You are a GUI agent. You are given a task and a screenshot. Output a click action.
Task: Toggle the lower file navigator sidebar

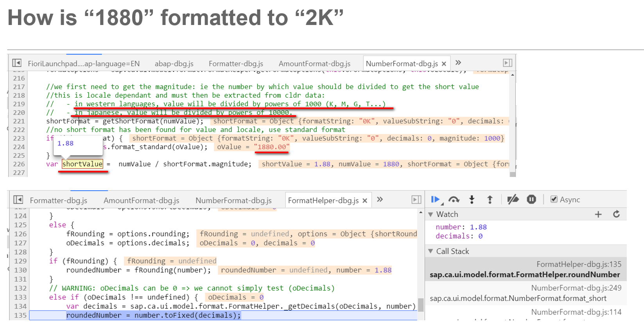point(18,200)
